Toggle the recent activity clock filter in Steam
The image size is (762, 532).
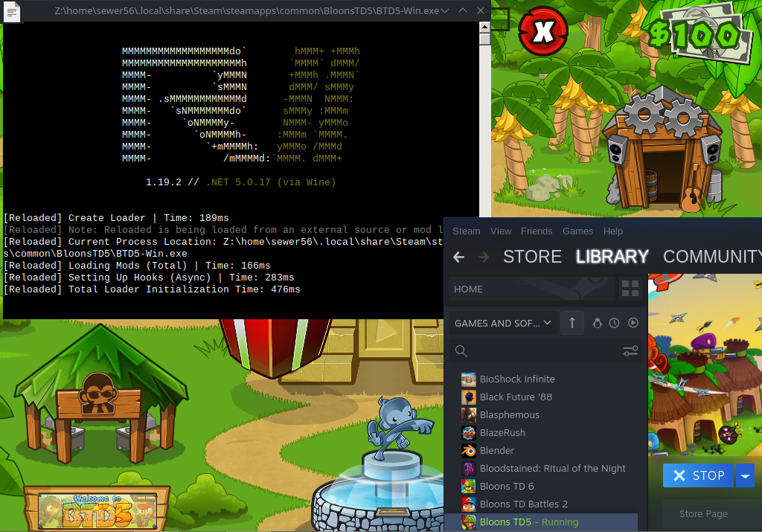pos(614,323)
